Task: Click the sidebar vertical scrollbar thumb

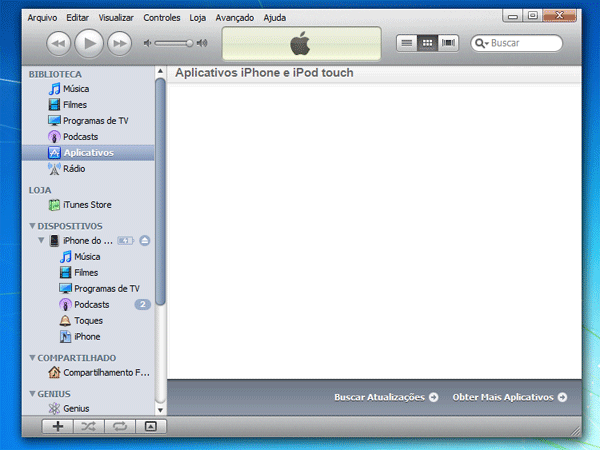Action: [160, 191]
